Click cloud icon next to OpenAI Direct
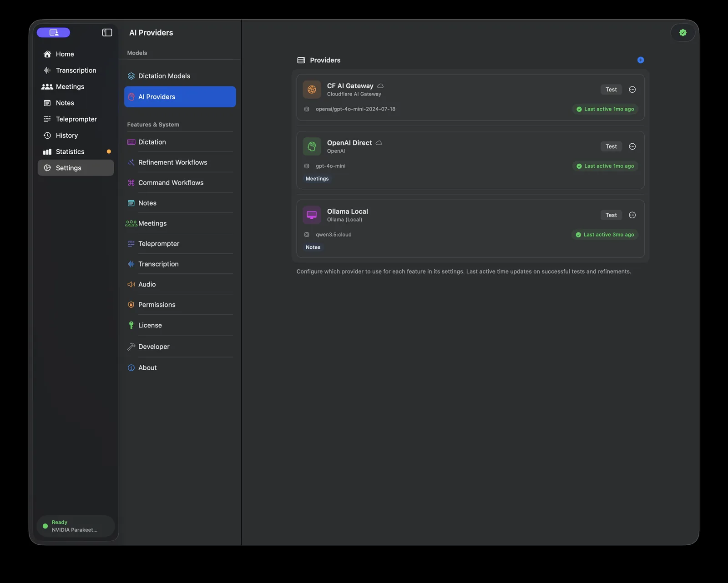This screenshot has height=583, width=728. (x=379, y=143)
